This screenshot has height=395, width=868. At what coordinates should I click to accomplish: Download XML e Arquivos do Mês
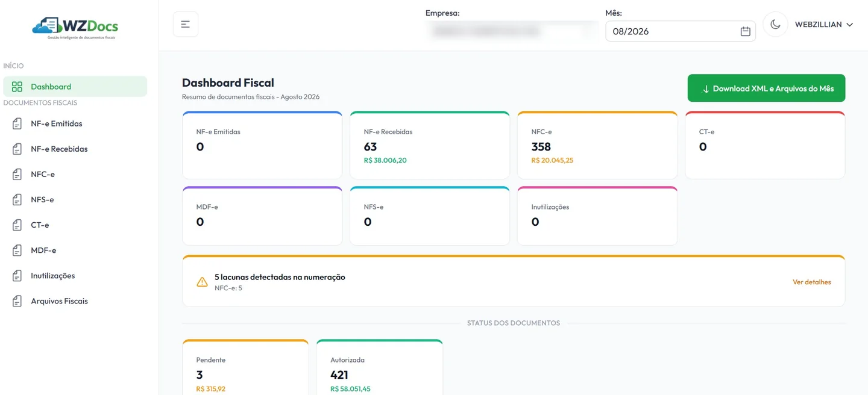point(766,88)
